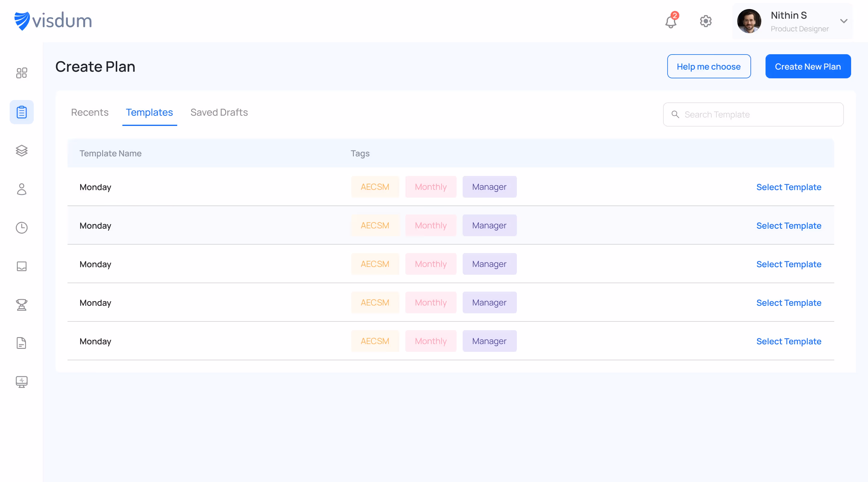Open the dashboard grid icon in sidebar

(22, 73)
